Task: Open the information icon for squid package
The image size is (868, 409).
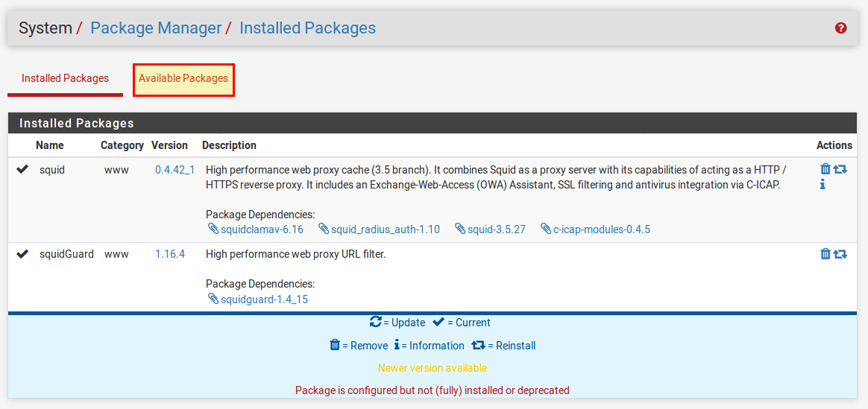Action: point(823,185)
